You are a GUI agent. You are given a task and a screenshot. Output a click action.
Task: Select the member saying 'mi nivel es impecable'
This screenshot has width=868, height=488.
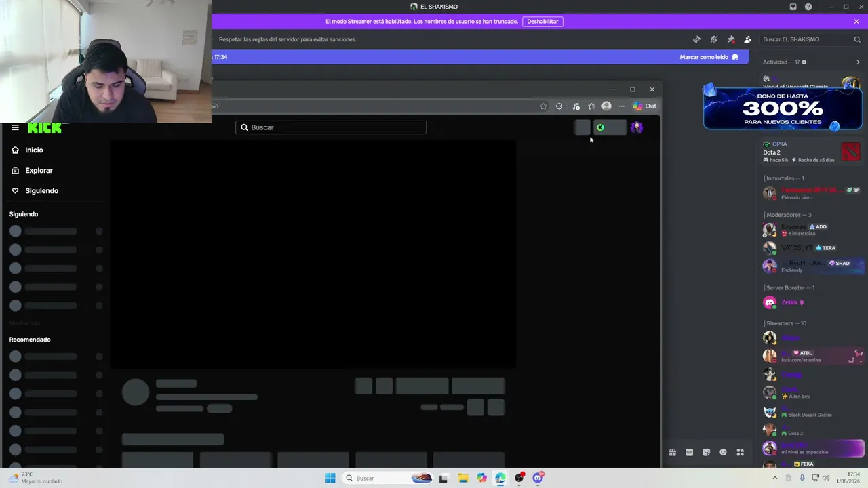point(811,448)
